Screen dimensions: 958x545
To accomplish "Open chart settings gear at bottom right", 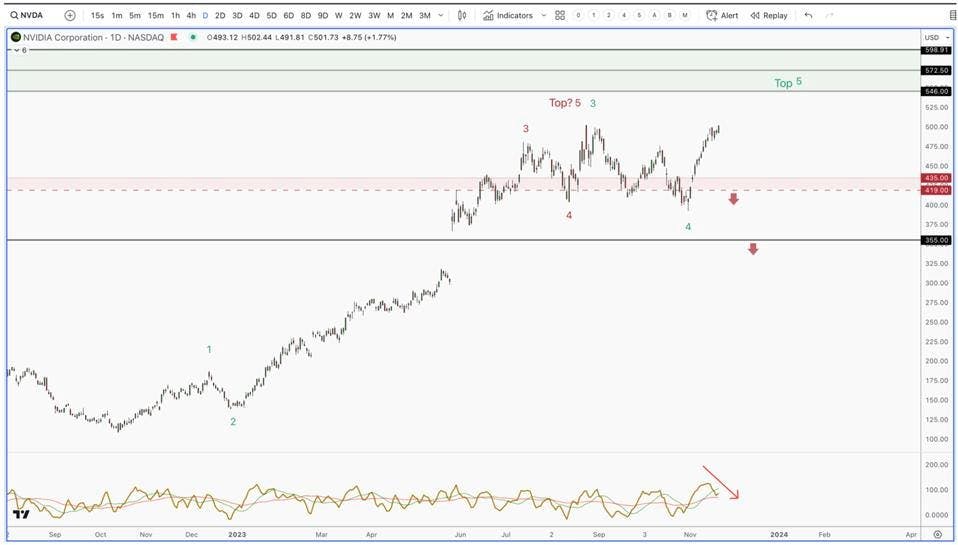I will [938, 535].
